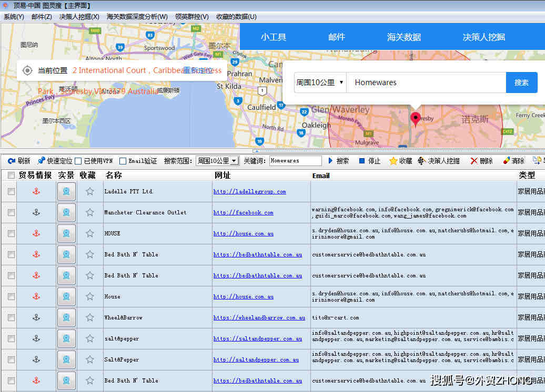Open the https://saltandpepper.com.au link
This screenshot has height=392, width=545.
click(x=258, y=338)
